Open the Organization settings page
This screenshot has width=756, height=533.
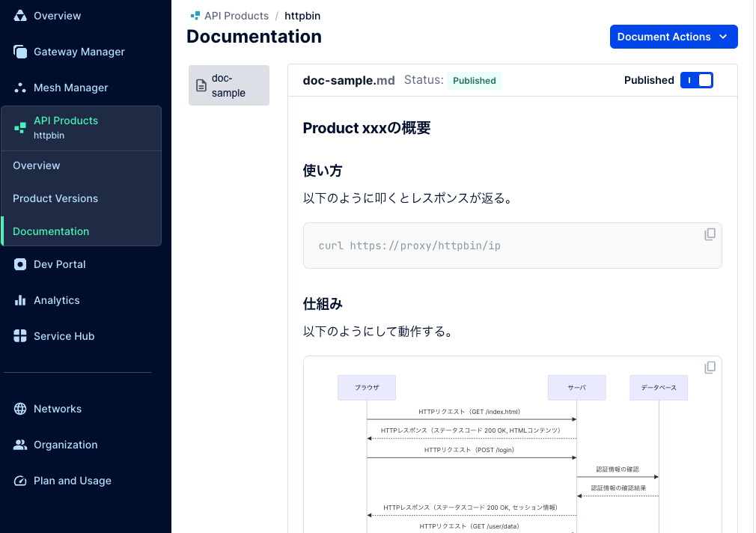66,445
